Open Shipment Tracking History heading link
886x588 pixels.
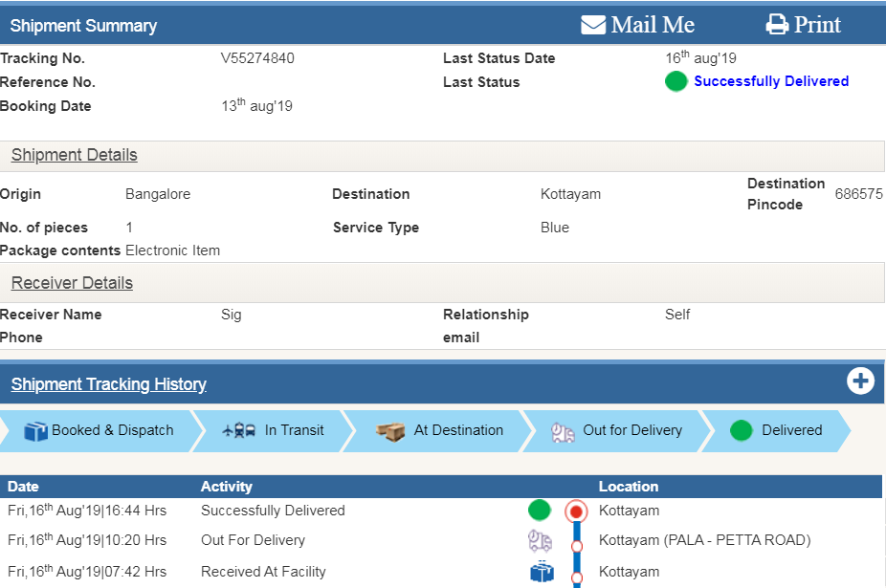[x=109, y=384]
